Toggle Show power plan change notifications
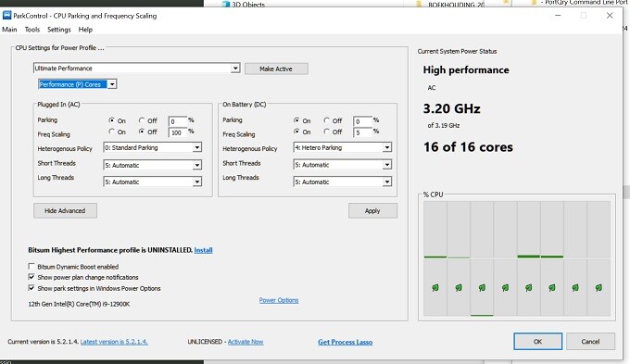The width and height of the screenshot is (630, 364). (31, 277)
